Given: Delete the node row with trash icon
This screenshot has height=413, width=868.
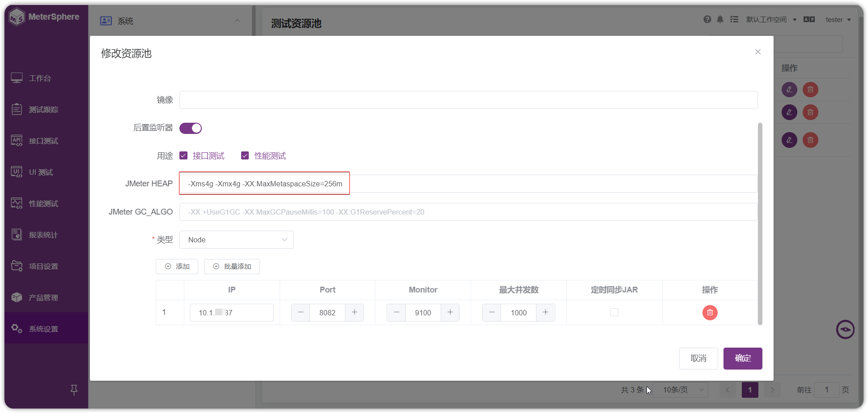Looking at the screenshot, I should [710, 313].
